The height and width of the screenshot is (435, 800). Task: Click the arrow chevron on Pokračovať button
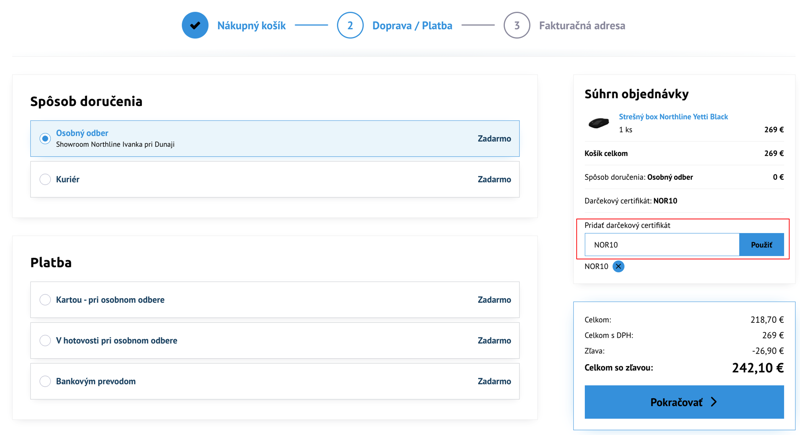(714, 402)
